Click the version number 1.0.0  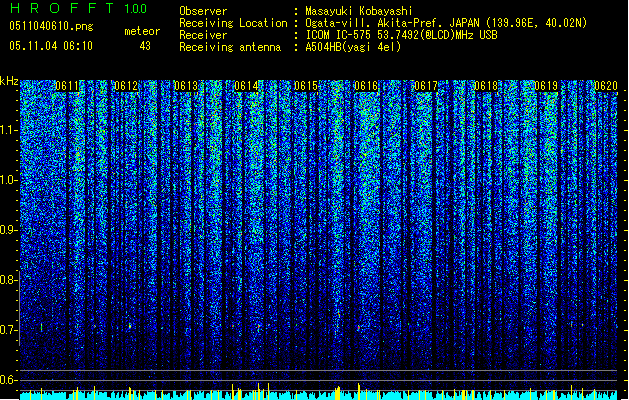136,9
